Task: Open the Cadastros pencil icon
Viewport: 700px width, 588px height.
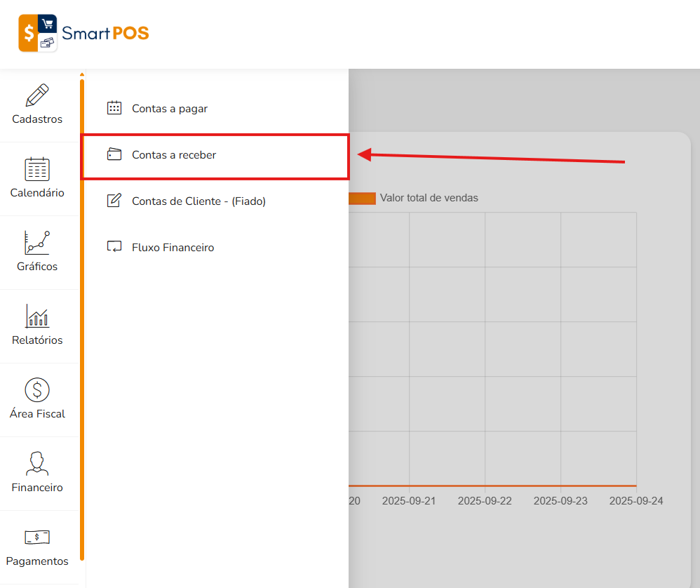Action: click(37, 95)
